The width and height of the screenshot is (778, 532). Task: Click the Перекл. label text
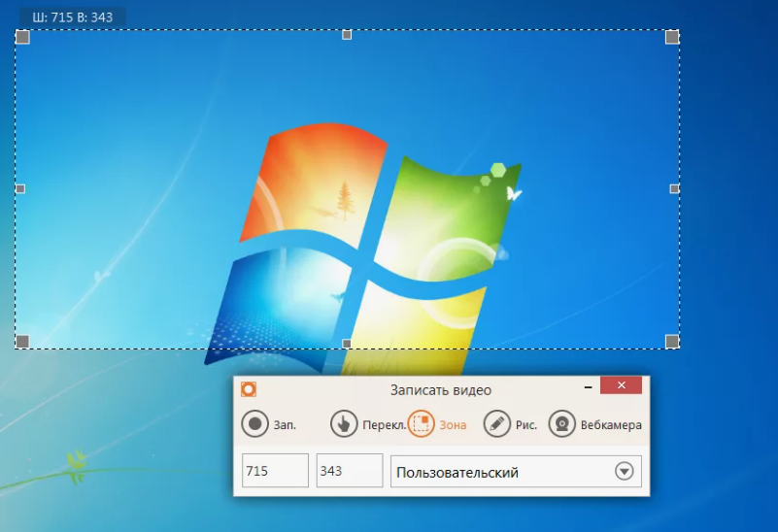(385, 425)
